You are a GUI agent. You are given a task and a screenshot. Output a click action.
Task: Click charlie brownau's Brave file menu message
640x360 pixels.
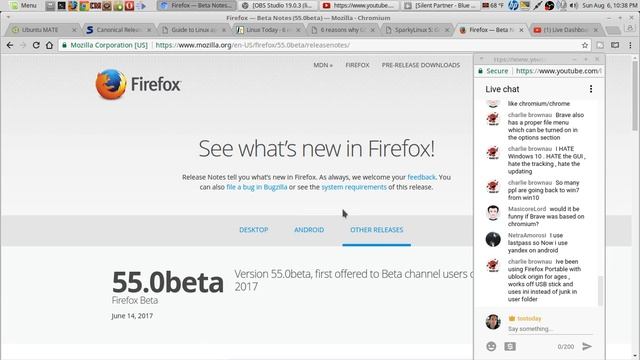click(546, 126)
